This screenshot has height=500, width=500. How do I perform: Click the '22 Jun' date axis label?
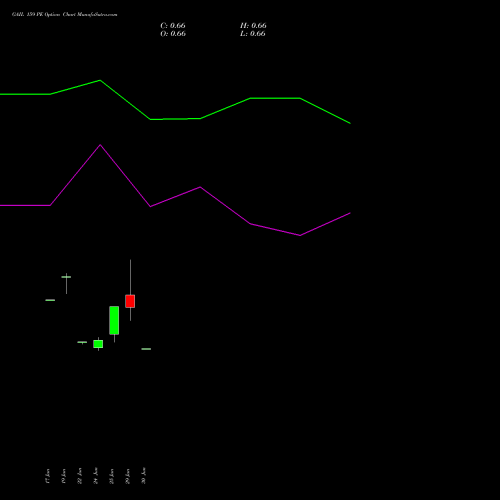point(79,476)
